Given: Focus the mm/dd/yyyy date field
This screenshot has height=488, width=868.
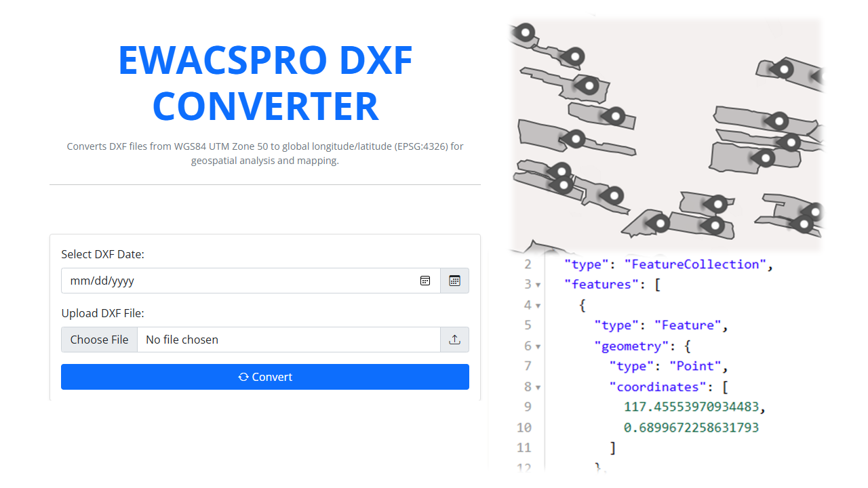Looking at the screenshot, I should coord(237,281).
